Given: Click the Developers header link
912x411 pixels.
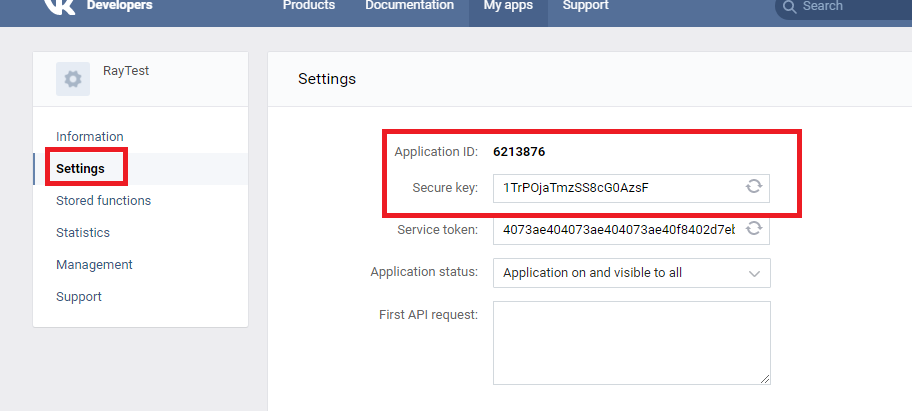Looking at the screenshot, I should 120,5.
